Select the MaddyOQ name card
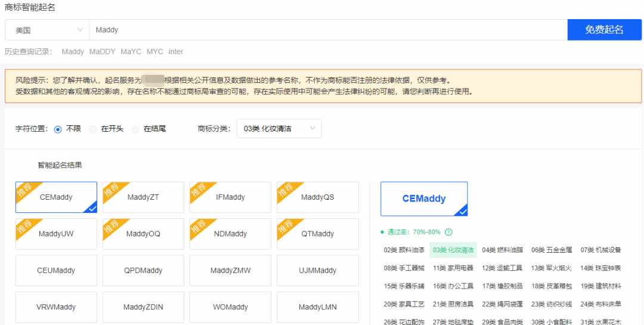 point(143,234)
